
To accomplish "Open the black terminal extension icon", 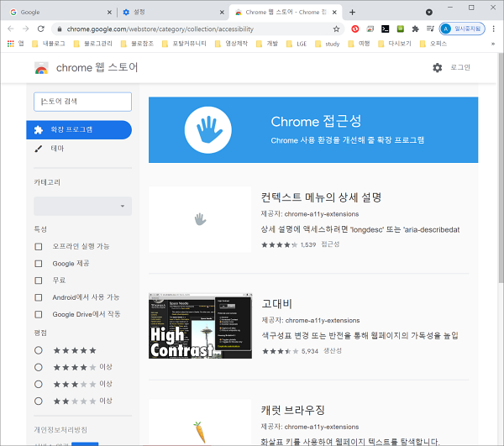I will click(x=385, y=29).
